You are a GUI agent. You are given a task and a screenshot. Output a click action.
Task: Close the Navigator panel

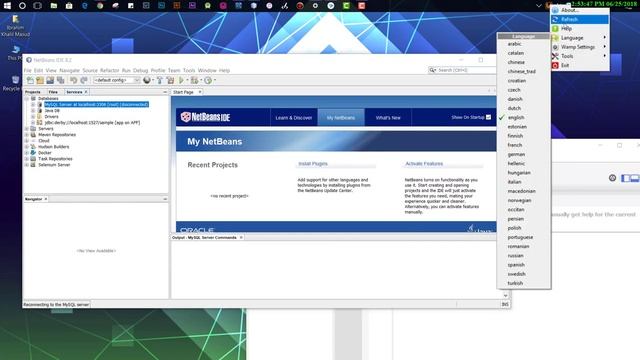46,199
